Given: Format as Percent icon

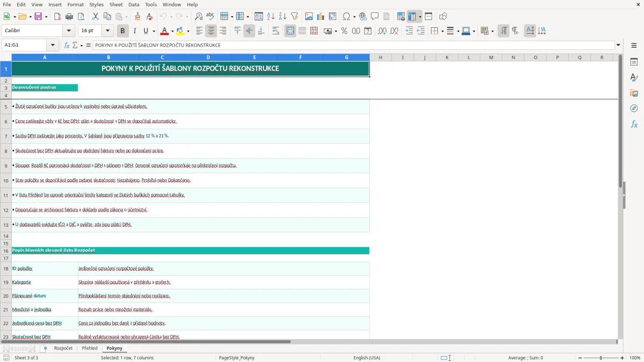Looking at the screenshot, I should 345,31.
